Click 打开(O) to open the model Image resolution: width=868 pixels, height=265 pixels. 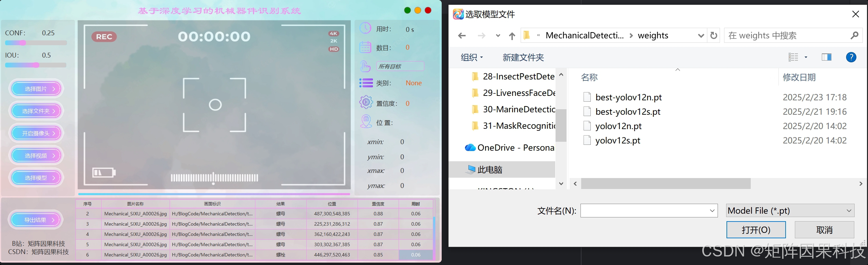[x=756, y=230]
